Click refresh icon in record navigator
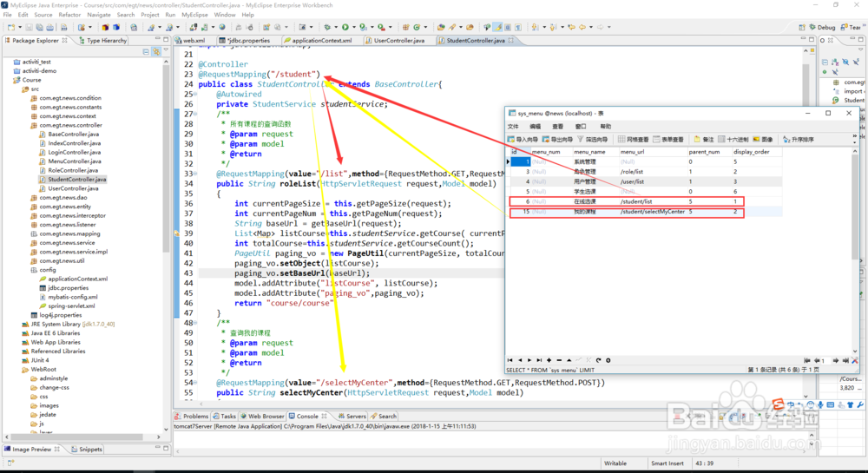The width and height of the screenshot is (868, 473). (598, 360)
